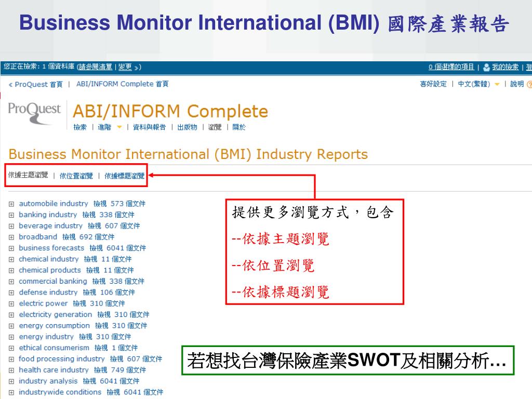Expand the broadband subject node
Image resolution: width=532 pixels, height=399 pixels.
coord(11,237)
